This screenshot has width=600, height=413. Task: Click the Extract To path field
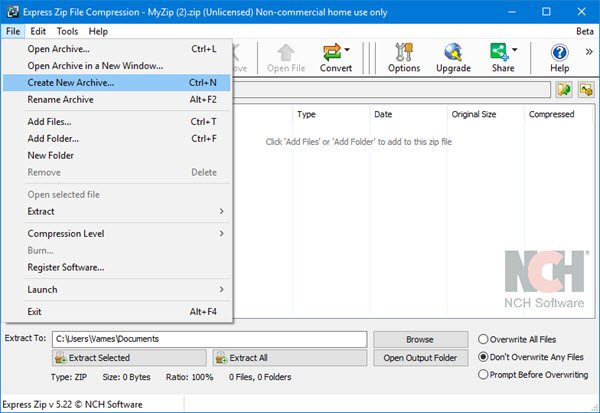point(209,339)
